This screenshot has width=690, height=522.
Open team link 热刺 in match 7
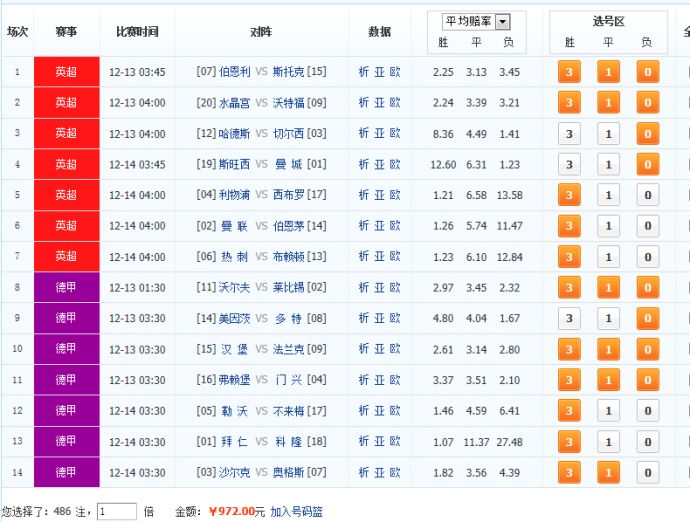[234, 257]
